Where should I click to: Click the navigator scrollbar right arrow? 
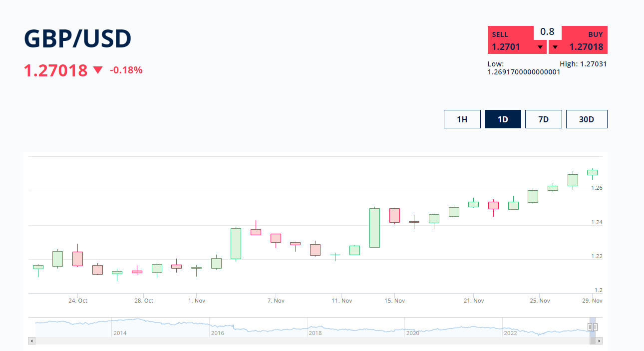pyautogui.click(x=599, y=341)
